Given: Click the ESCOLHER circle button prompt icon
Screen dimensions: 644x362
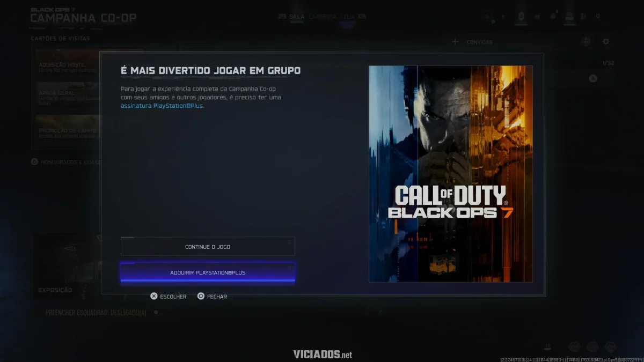Looking at the screenshot, I should click(153, 296).
